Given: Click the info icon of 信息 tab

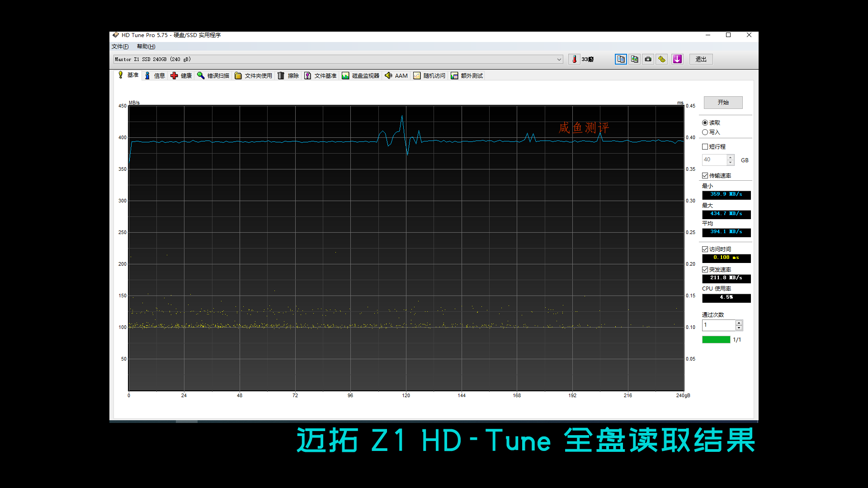Looking at the screenshot, I should 147,75.
